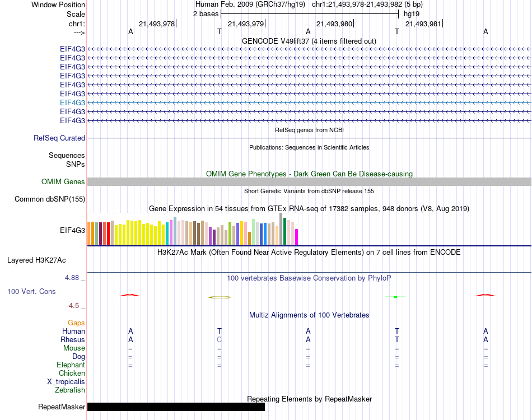Click the 100 Vert. Cons label
Image resolution: width=532 pixels, height=420 pixels.
coord(31,291)
